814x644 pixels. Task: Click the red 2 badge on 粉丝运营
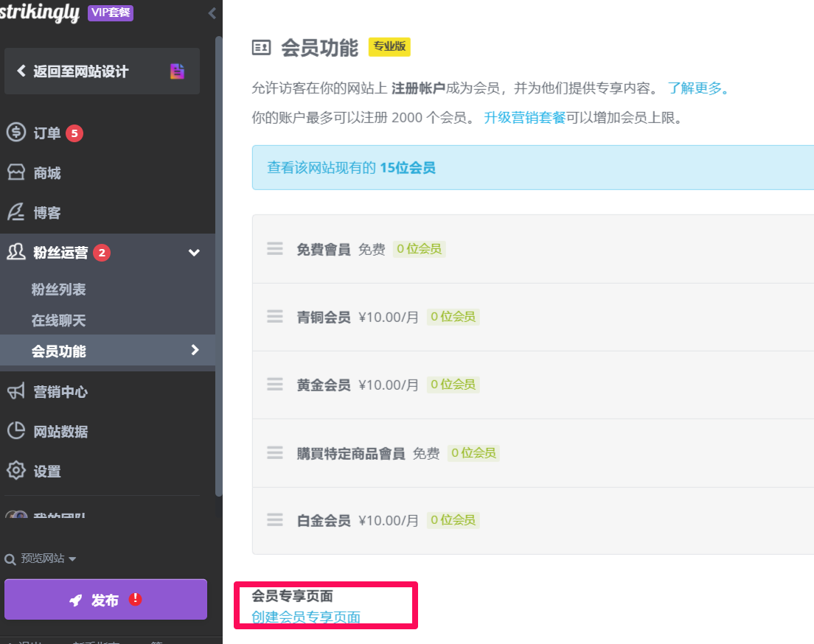(x=102, y=253)
